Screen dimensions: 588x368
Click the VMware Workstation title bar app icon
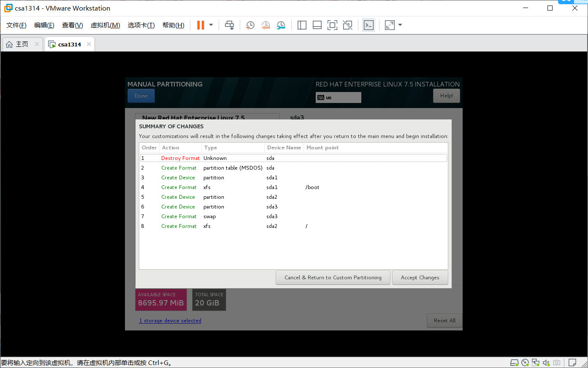[8, 8]
